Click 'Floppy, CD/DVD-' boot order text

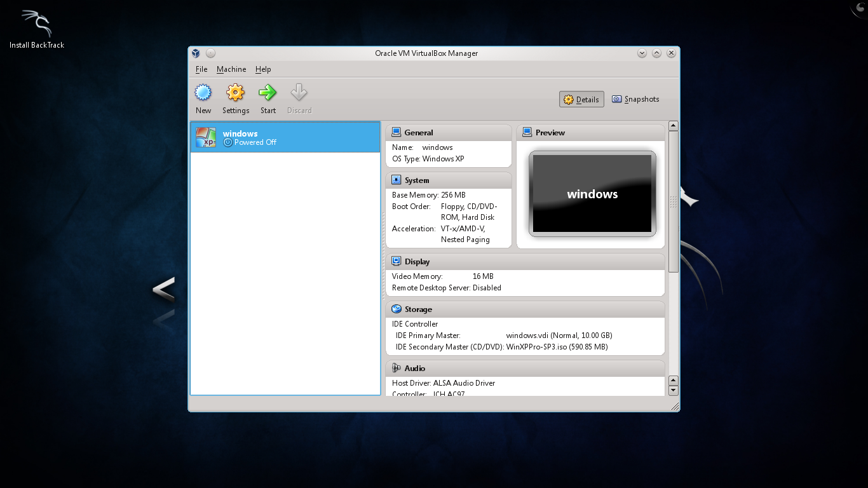469,207
